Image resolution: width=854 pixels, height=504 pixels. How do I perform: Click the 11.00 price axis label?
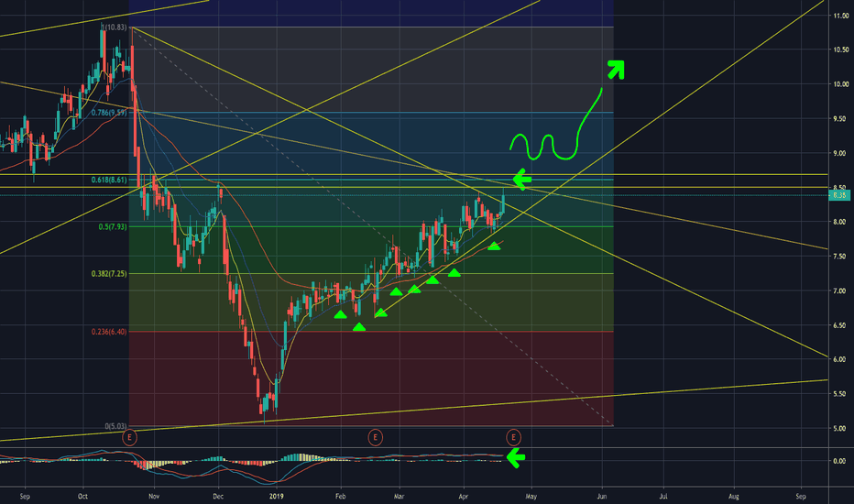[x=841, y=16]
